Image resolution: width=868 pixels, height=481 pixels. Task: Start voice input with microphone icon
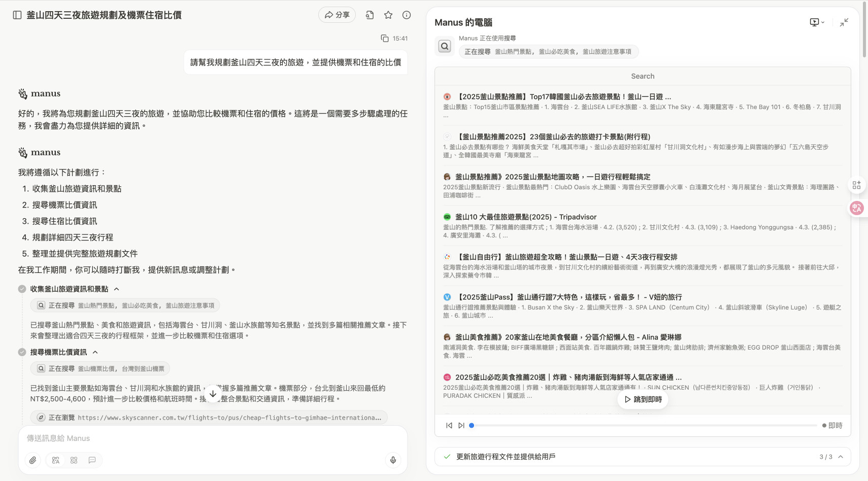393,460
